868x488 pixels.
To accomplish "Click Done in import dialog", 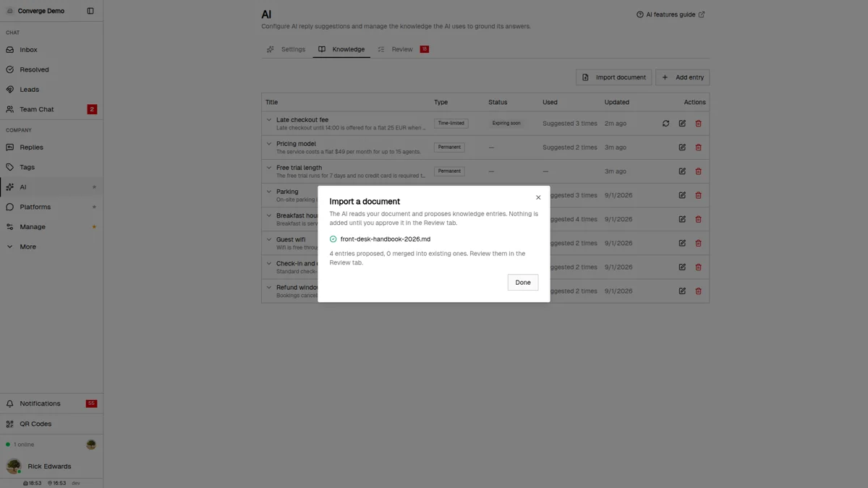I will tap(523, 283).
